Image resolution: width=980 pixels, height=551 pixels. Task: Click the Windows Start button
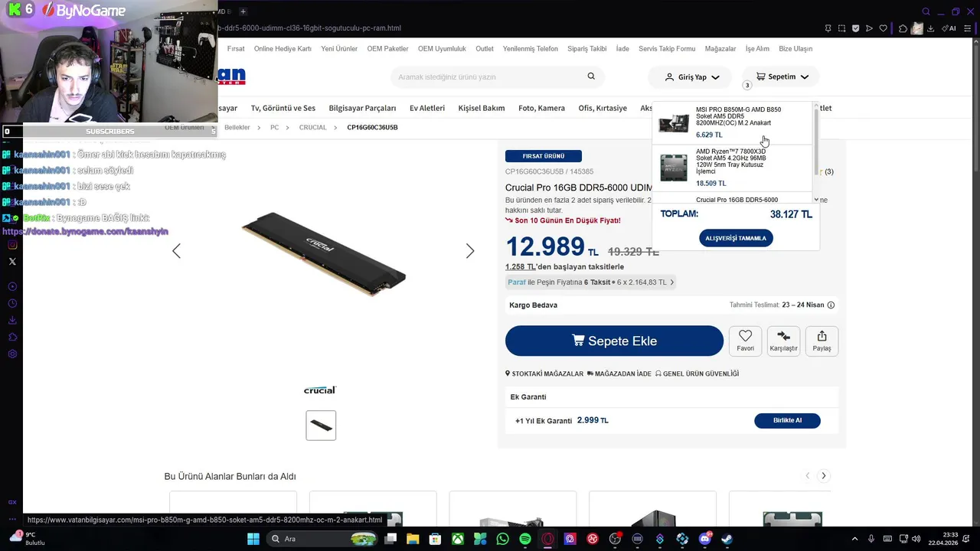point(253,539)
